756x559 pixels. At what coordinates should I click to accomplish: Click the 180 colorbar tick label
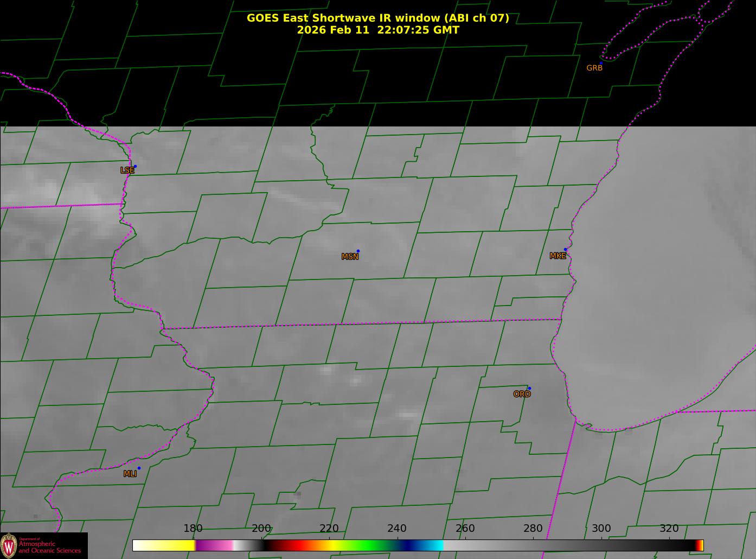tap(193, 529)
